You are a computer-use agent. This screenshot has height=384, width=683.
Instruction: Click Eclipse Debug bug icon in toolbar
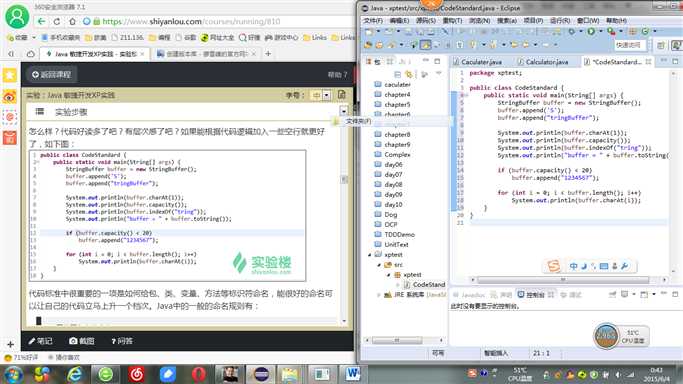pos(571,31)
